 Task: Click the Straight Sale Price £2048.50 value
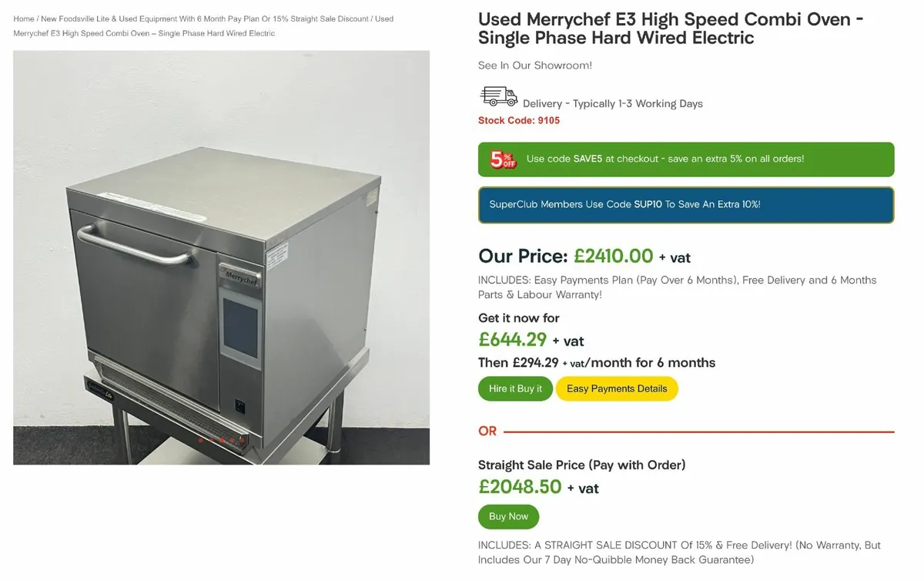[x=521, y=487]
